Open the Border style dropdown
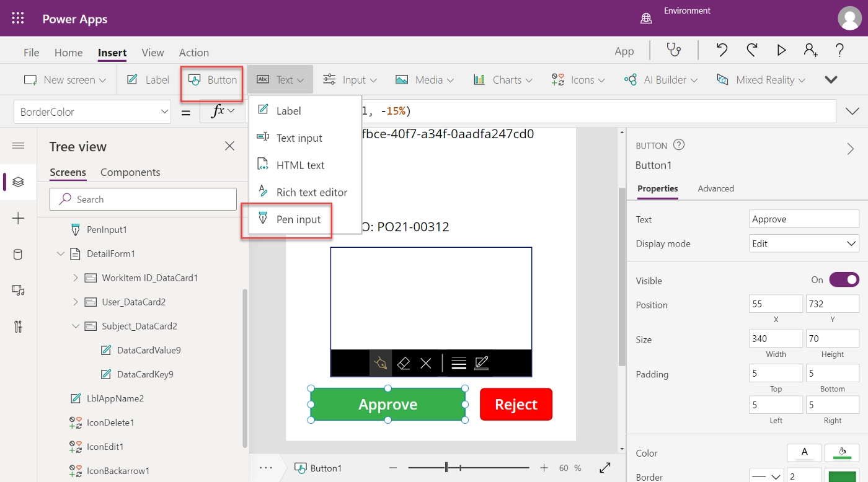Screen dimensions: 868x482 [766, 477]
